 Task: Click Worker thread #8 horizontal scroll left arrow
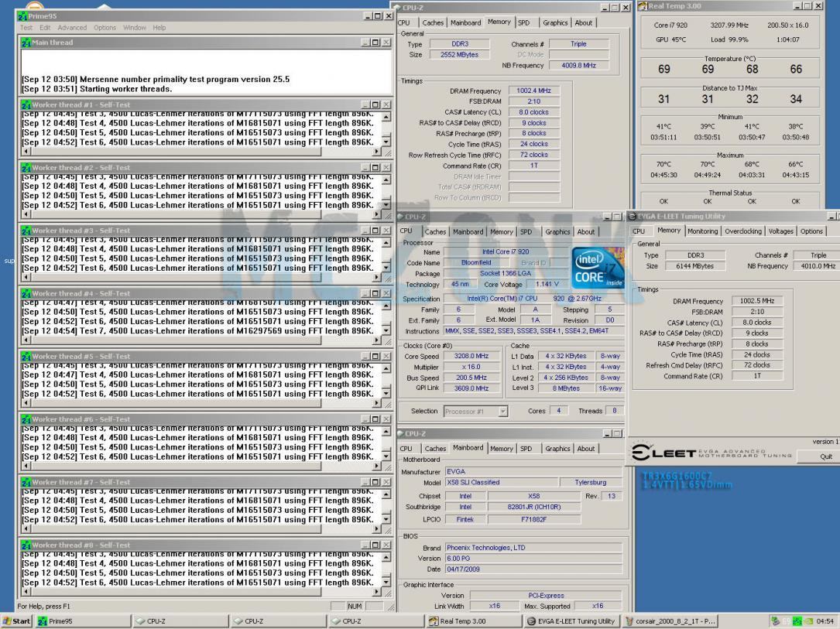tap(27, 592)
